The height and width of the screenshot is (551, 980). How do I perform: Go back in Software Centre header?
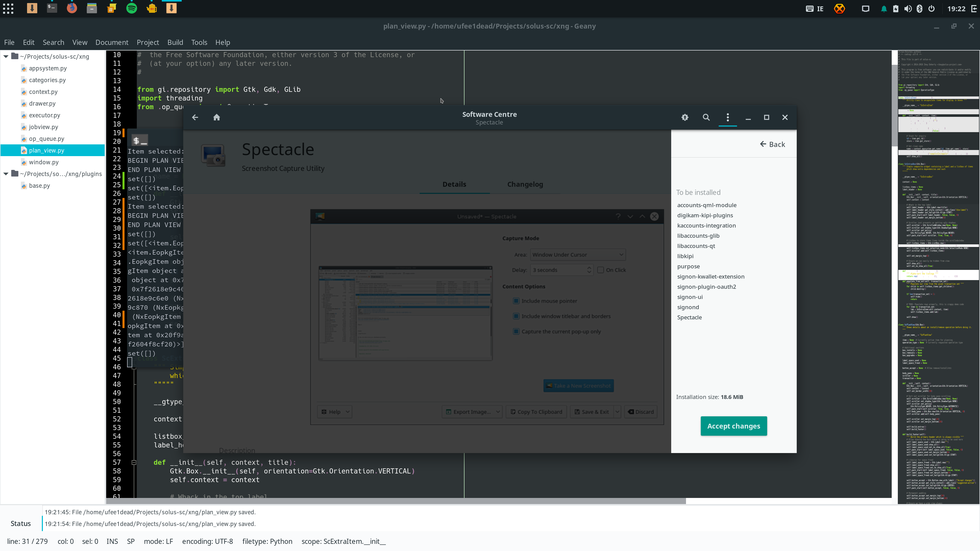(x=195, y=117)
